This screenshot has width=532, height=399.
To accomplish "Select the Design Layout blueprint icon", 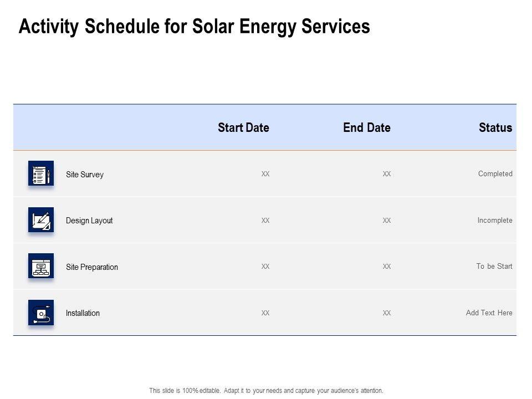I will (x=41, y=220).
